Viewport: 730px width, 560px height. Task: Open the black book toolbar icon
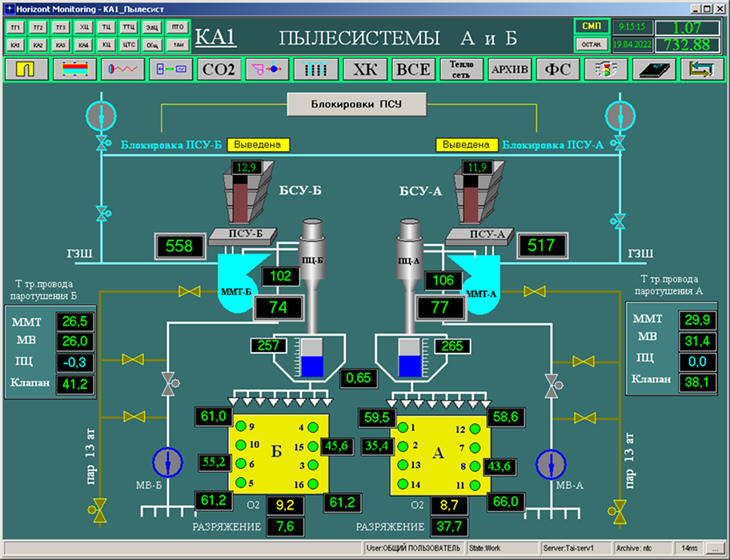coord(654,70)
